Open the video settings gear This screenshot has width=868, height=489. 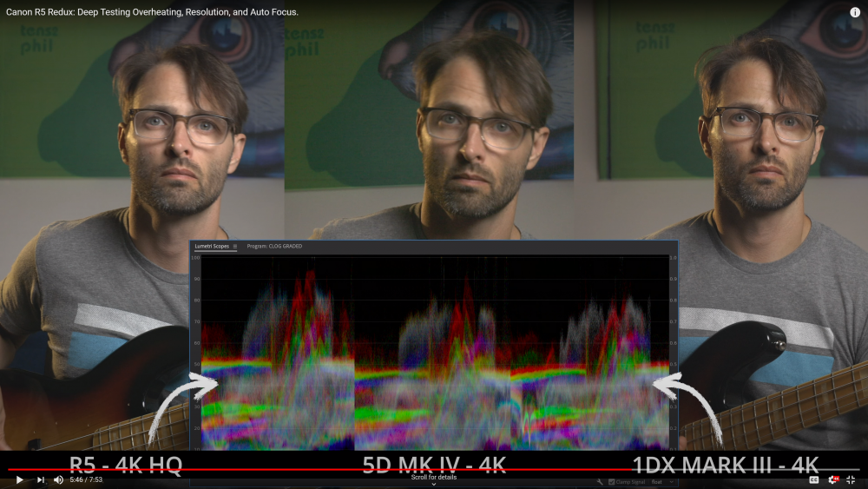832,479
